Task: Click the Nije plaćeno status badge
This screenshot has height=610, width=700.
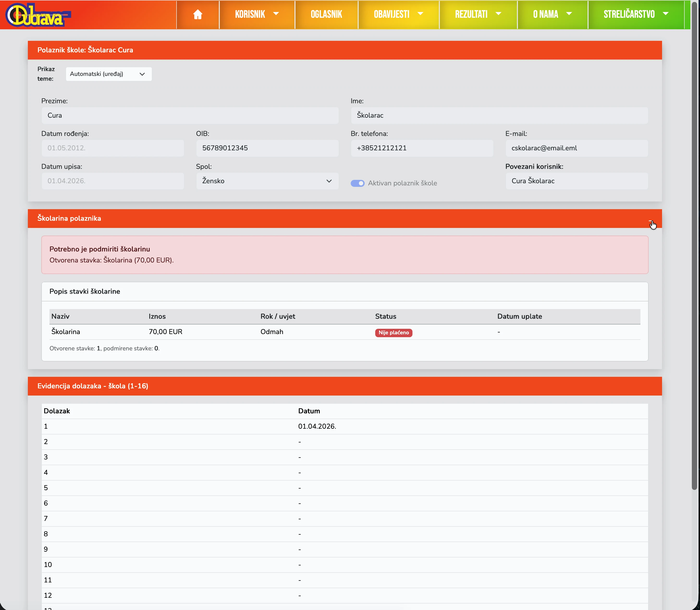Action: pyautogui.click(x=393, y=333)
